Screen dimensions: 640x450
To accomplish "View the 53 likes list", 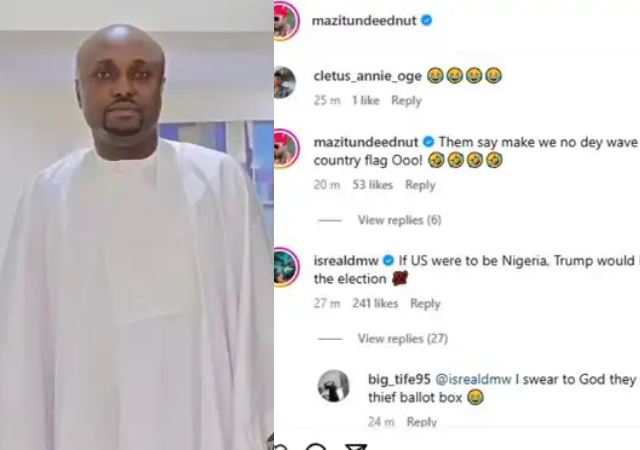I will 372,185.
